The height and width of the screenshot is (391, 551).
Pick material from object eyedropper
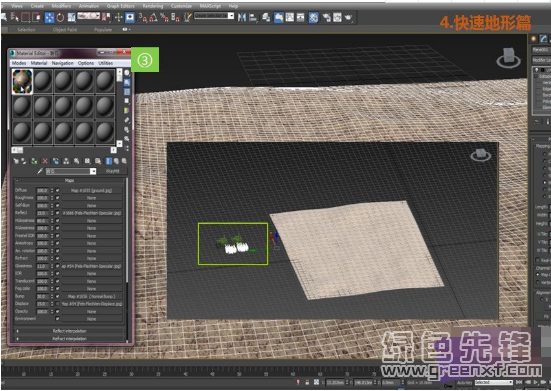coord(40,171)
